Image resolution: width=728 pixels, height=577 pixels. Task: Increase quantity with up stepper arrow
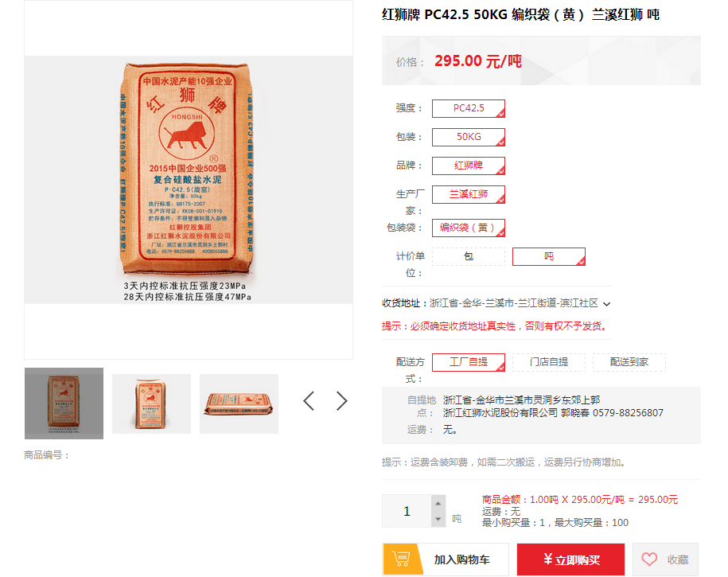(x=438, y=503)
